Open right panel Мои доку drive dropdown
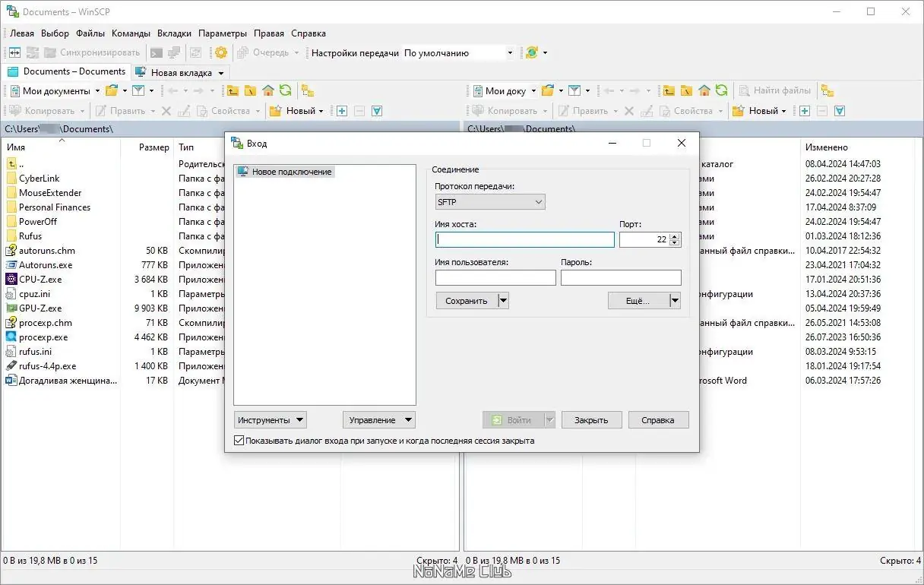924x585 pixels. click(533, 90)
